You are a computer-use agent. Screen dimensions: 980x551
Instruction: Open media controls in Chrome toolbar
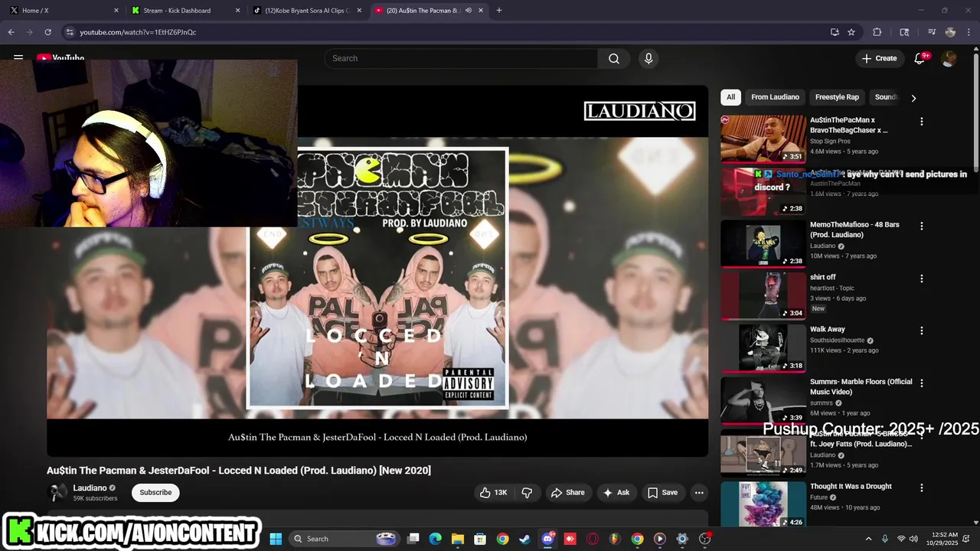click(932, 32)
